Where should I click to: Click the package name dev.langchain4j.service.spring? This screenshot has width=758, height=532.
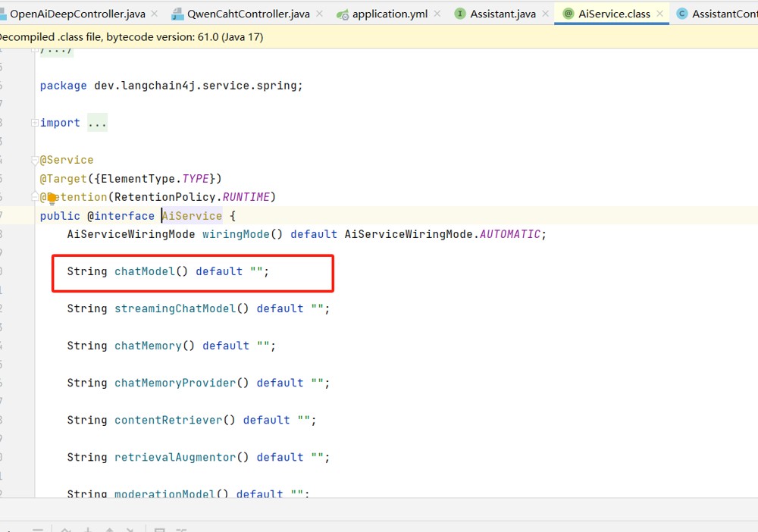[x=195, y=86]
